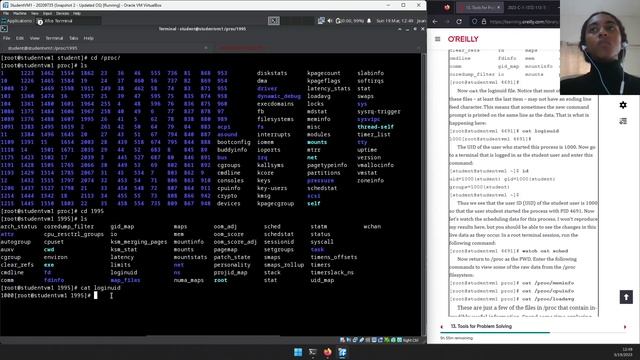Click the Firefox back arrow

435,21
